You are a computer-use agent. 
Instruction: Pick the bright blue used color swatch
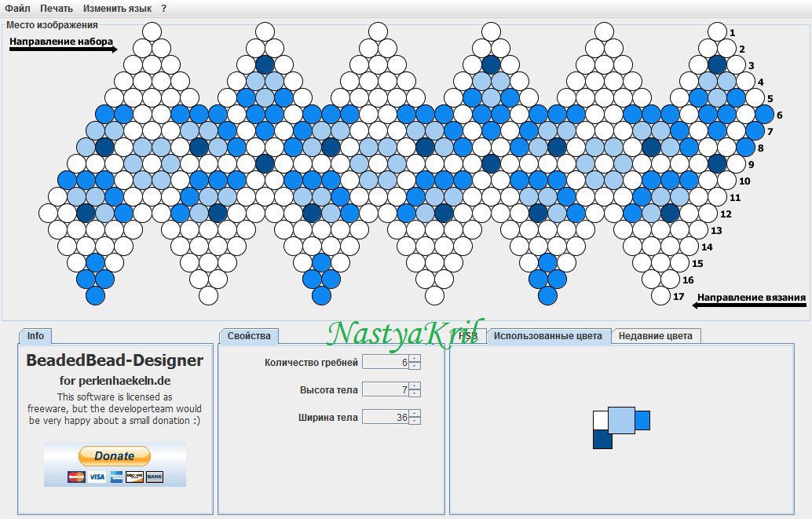642,420
